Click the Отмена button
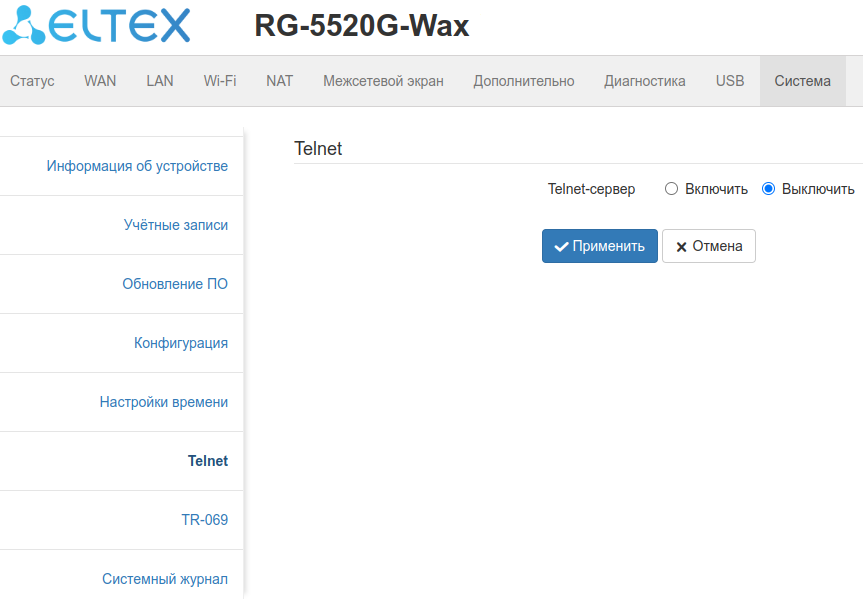Screen dimensions: 863x609 tap(708, 246)
